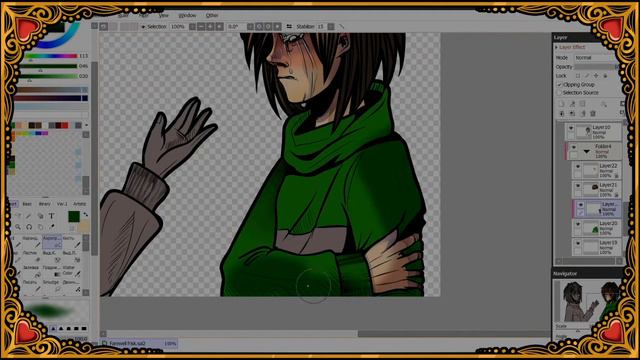The width and height of the screenshot is (640, 360).
Task: Click the flip view horizontally icon
Action: coord(289,27)
